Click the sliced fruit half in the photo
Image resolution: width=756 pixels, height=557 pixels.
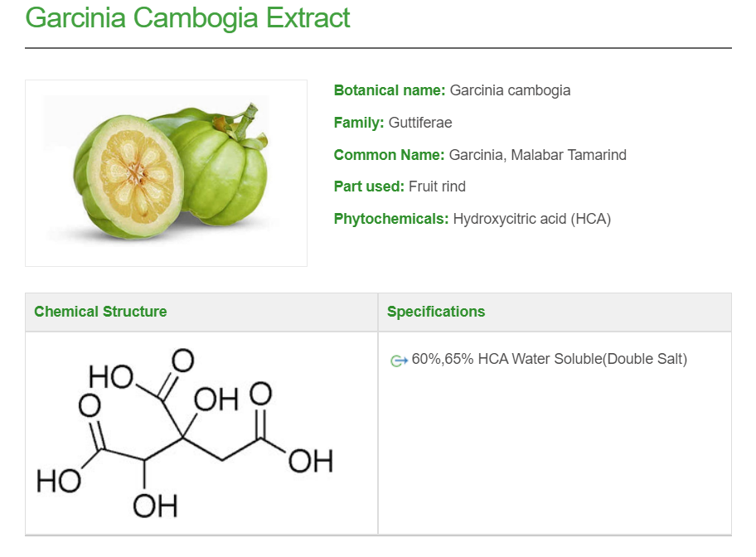[x=134, y=174]
